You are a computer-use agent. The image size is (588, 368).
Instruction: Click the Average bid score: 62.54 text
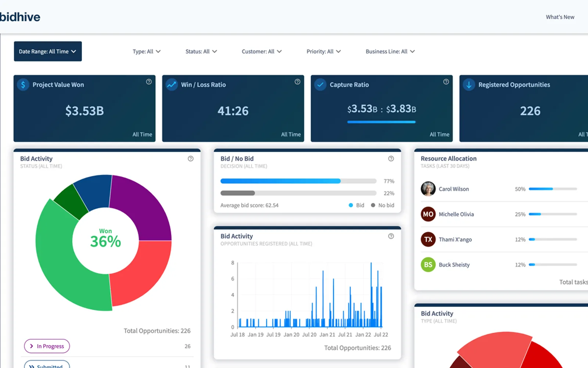pos(250,205)
